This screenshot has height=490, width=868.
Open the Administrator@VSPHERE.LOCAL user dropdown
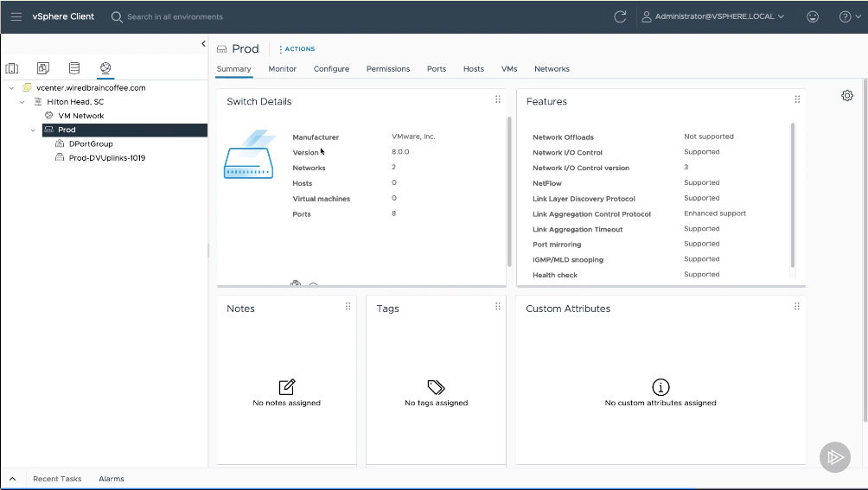point(712,16)
